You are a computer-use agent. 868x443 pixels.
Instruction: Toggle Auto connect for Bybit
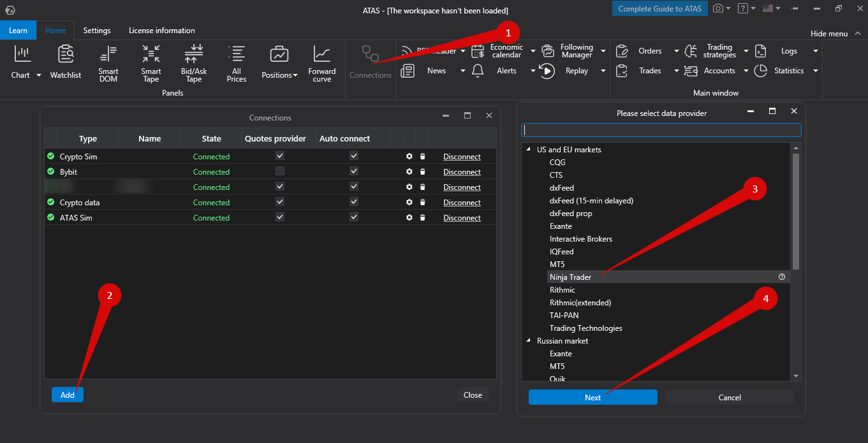point(354,171)
